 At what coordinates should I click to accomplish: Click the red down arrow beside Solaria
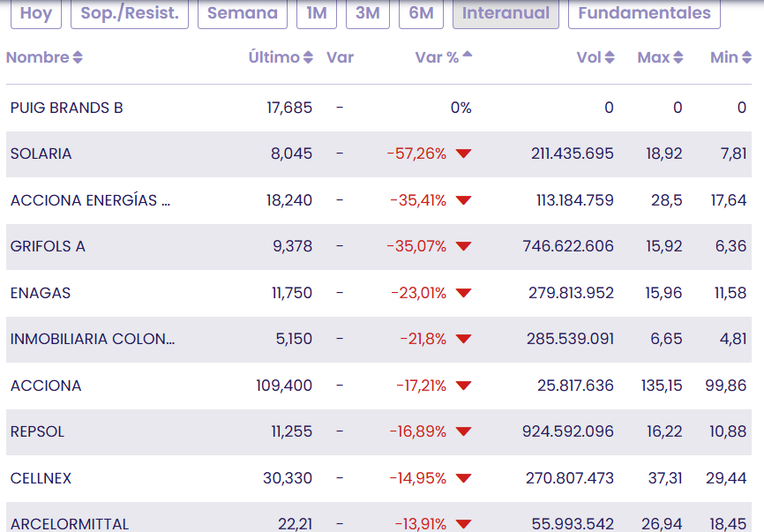[463, 154]
